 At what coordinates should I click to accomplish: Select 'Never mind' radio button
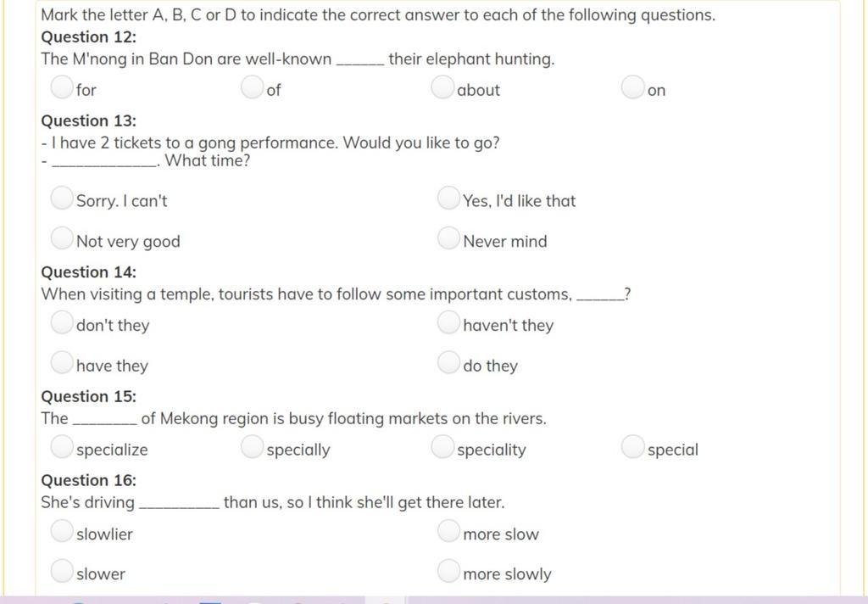click(448, 238)
